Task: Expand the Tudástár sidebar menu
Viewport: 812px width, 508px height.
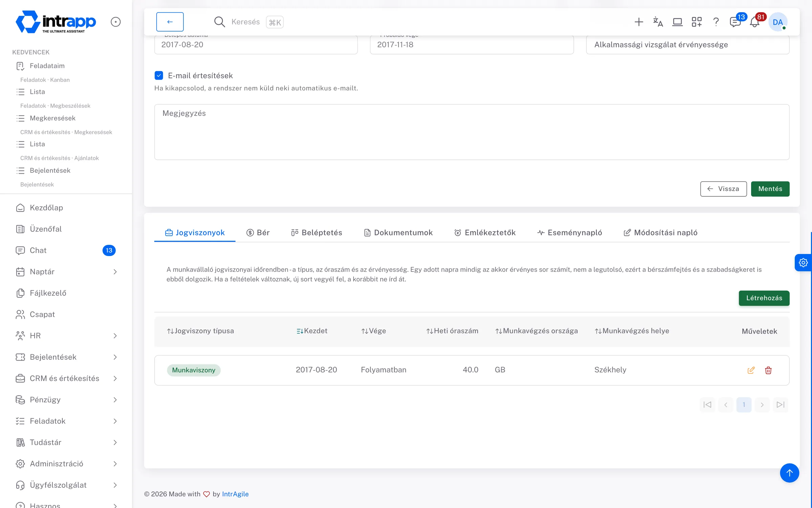Action: coord(66,442)
